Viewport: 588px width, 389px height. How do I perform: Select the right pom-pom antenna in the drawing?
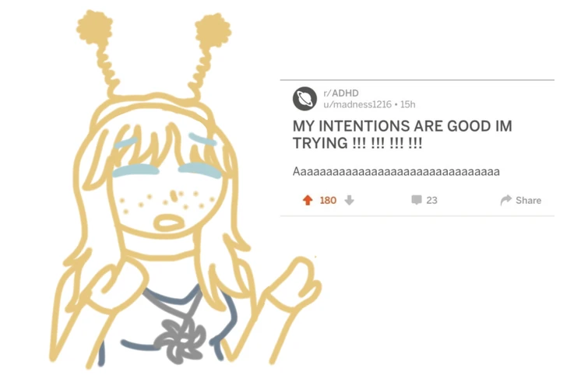[x=213, y=30]
